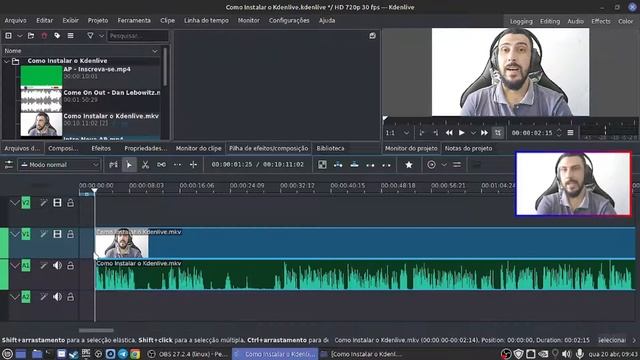Open dropdown arrow next to play button
This screenshot has height=360, width=640.
click(x=473, y=133)
